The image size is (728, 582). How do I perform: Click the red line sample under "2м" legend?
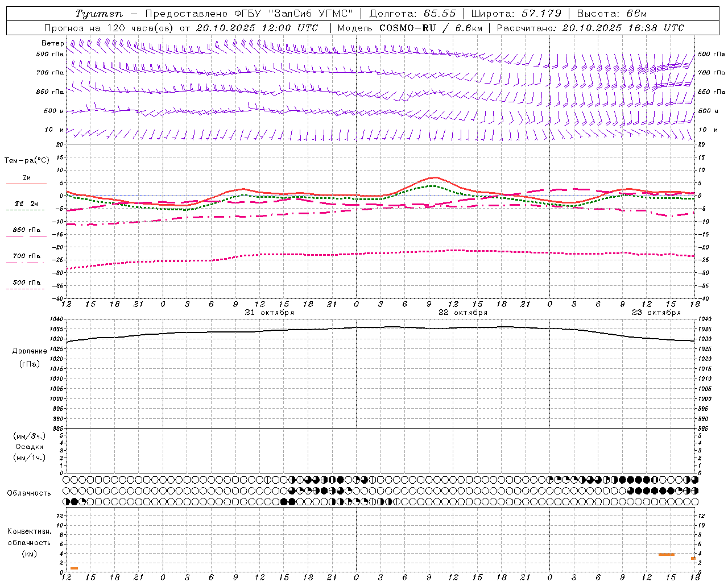coord(26,184)
